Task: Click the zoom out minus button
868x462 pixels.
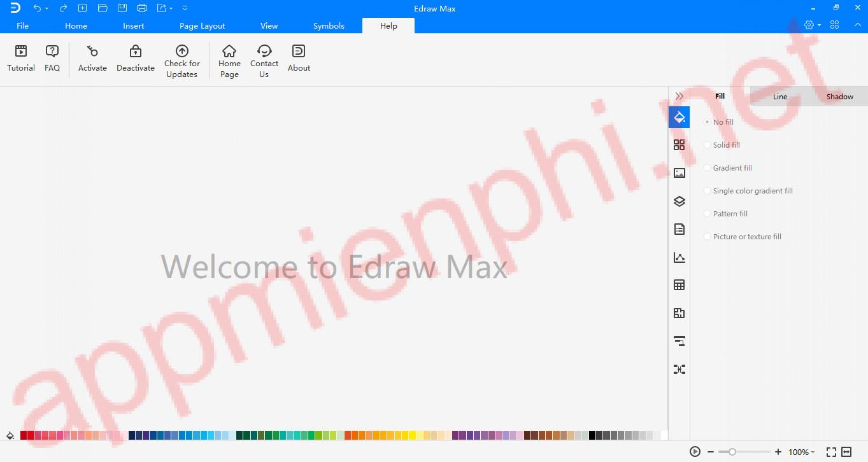Action: coord(711,452)
